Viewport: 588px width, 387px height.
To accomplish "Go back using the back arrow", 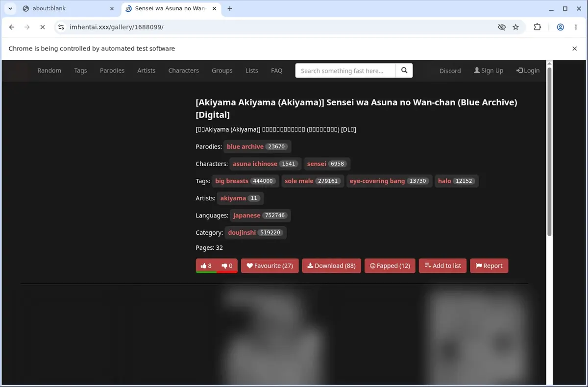I will click(12, 27).
